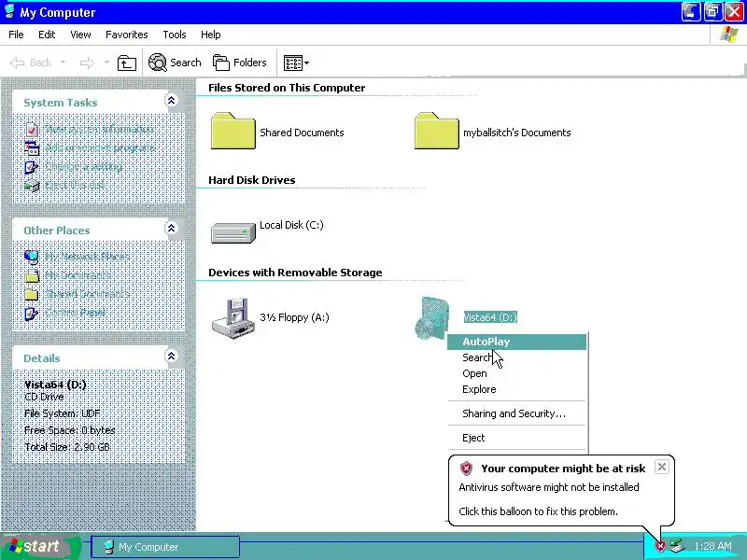Screen dimensions: 747x560
Task: Select the Shared Documents folder icon in file area
Action: [x=233, y=131]
